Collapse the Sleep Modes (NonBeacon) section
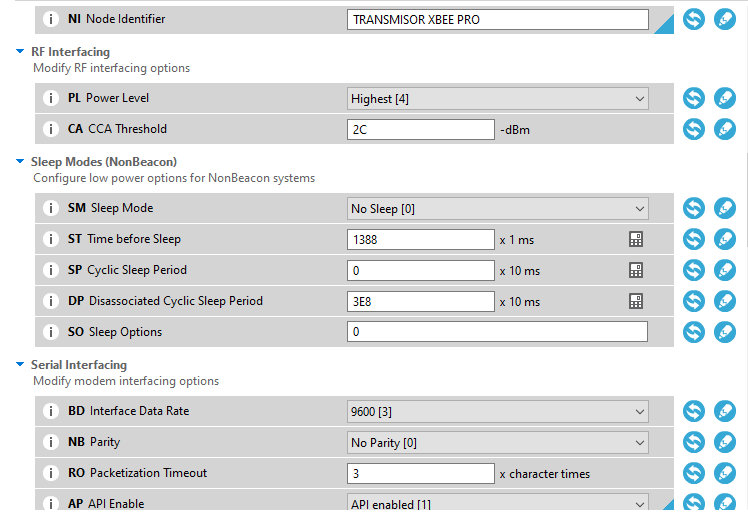 (20, 162)
